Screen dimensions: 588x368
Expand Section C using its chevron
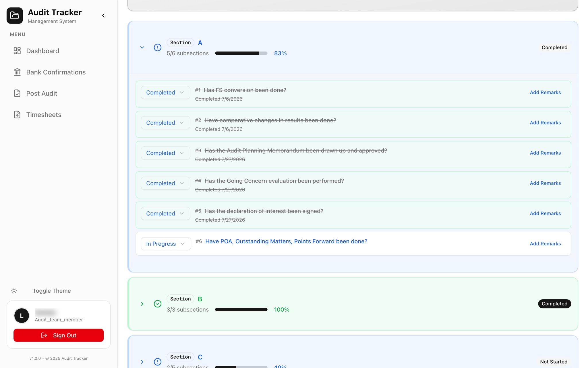coord(142,362)
